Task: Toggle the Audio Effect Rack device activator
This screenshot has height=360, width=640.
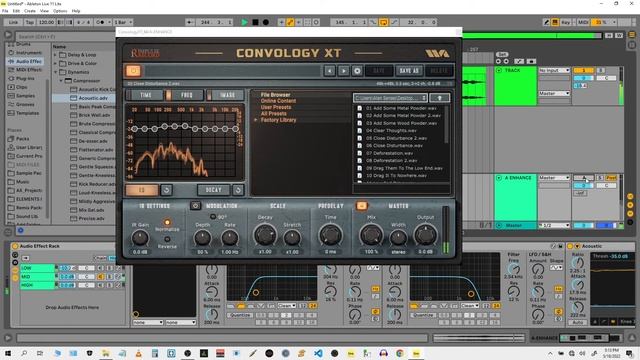Action: point(15,246)
